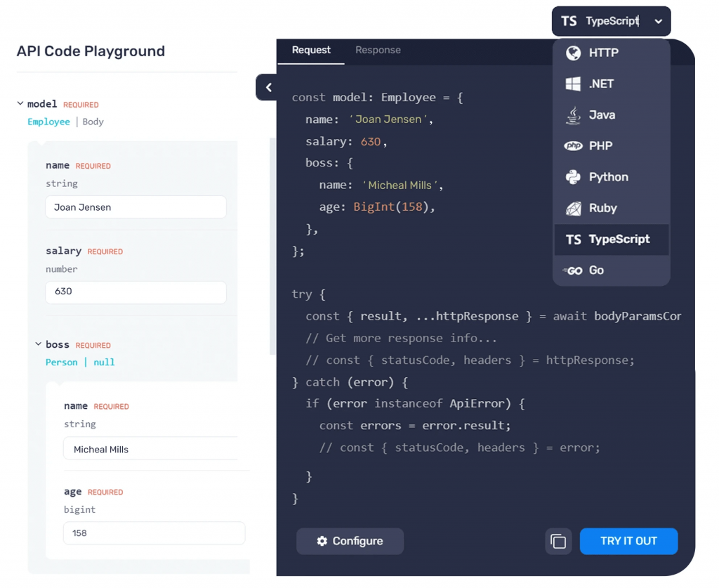Click the HTTP globe icon
719x588 pixels.
573,53
